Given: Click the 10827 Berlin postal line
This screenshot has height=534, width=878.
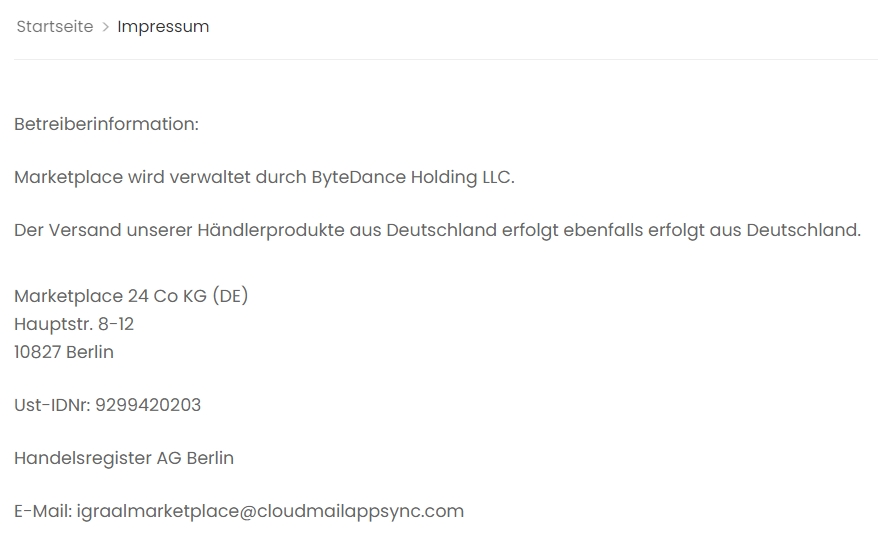Looking at the screenshot, I should [64, 352].
